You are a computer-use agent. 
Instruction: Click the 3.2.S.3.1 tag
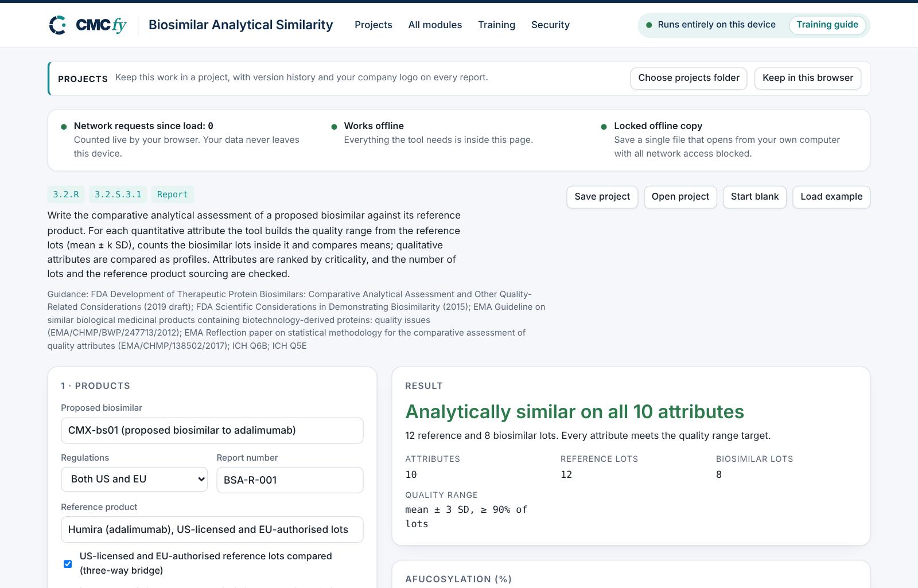point(118,194)
